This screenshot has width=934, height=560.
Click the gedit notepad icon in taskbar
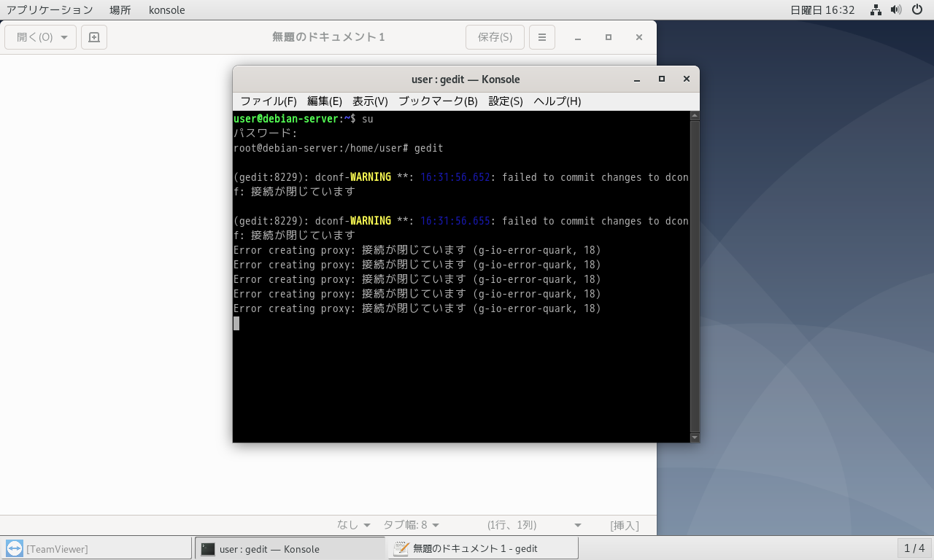(x=401, y=548)
